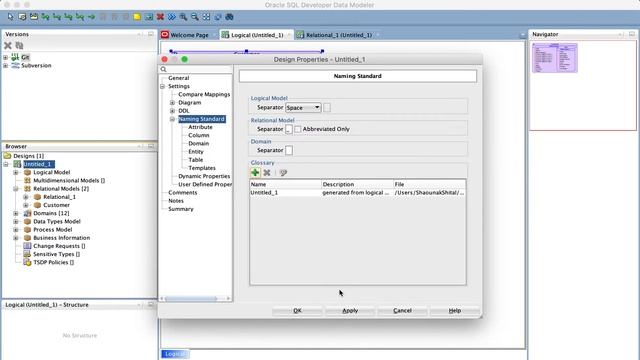Click the Subversion icon in Versions tree
Viewport: 640px width, 360px height.
click(x=16, y=65)
